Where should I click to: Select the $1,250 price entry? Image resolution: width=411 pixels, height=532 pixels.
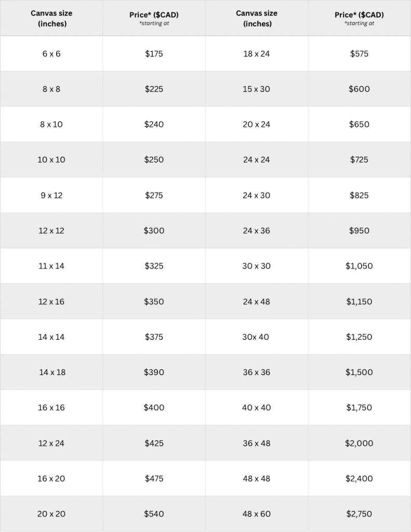pyautogui.click(x=359, y=337)
